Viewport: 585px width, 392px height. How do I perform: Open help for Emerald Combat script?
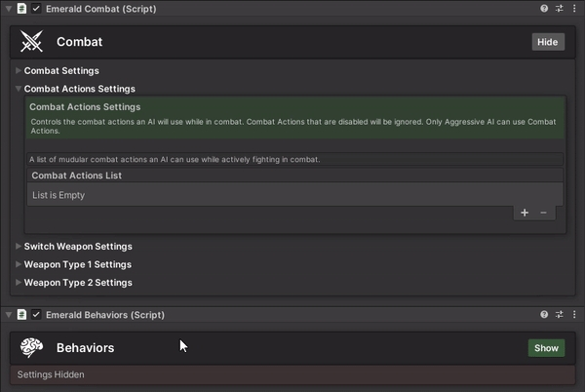544,8
